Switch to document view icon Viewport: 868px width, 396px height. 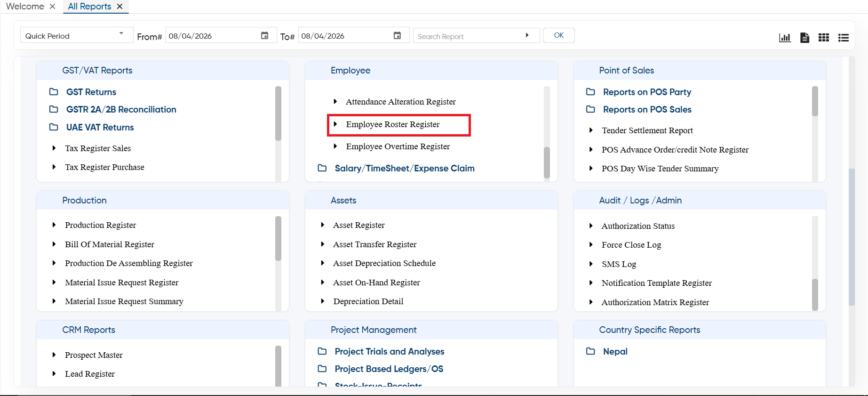[x=804, y=37]
